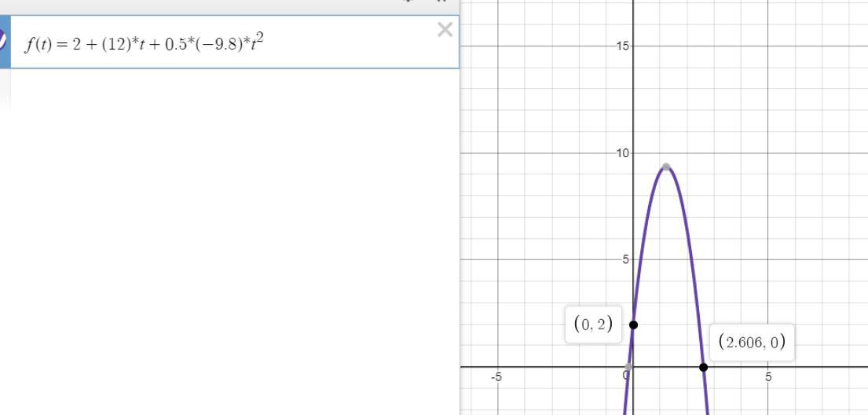This screenshot has width=868, height=415.
Task: Click the x-axis label -5
Action: [x=496, y=377]
